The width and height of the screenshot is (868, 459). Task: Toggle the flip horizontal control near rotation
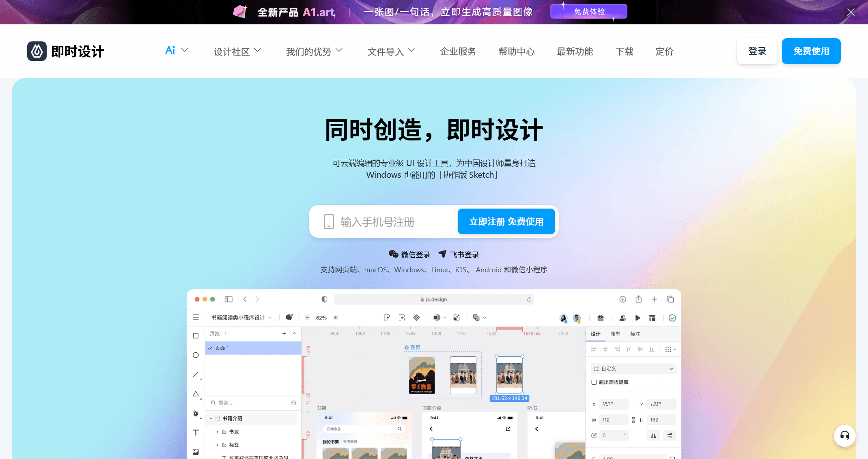(x=653, y=435)
